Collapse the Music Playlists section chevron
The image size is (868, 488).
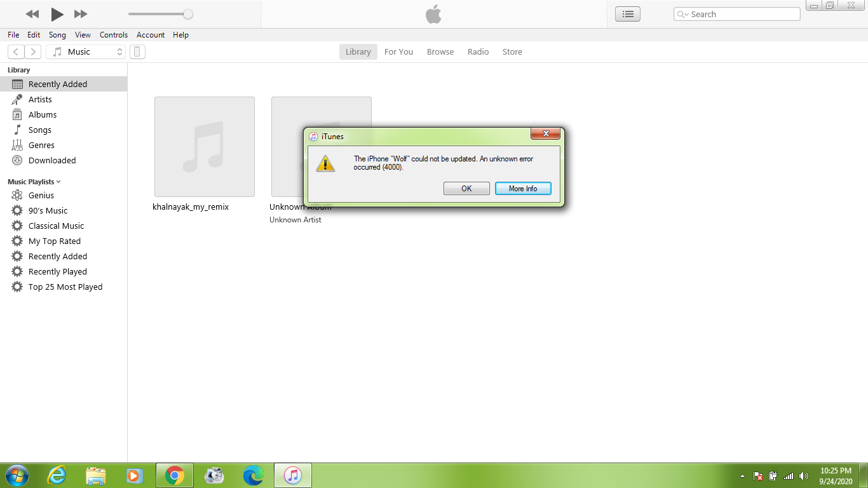(x=58, y=182)
